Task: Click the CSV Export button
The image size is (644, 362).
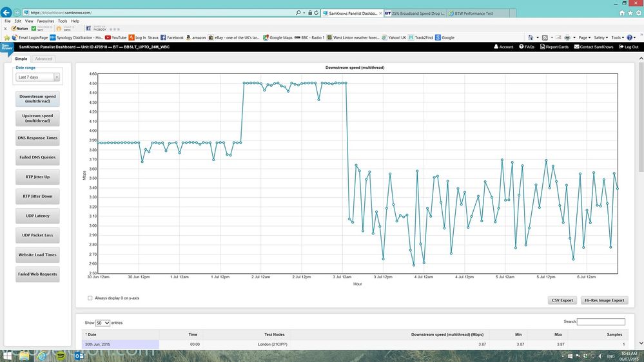Action: pyautogui.click(x=562, y=300)
